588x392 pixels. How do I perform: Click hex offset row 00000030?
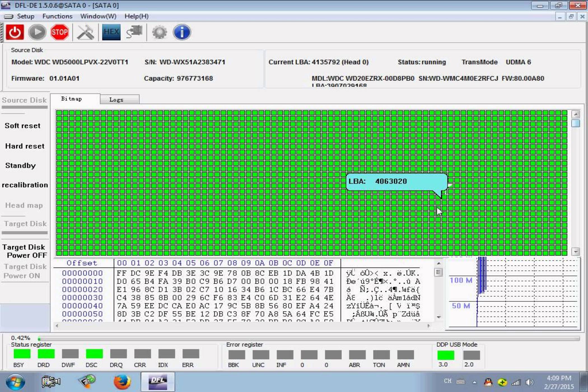[82, 298]
